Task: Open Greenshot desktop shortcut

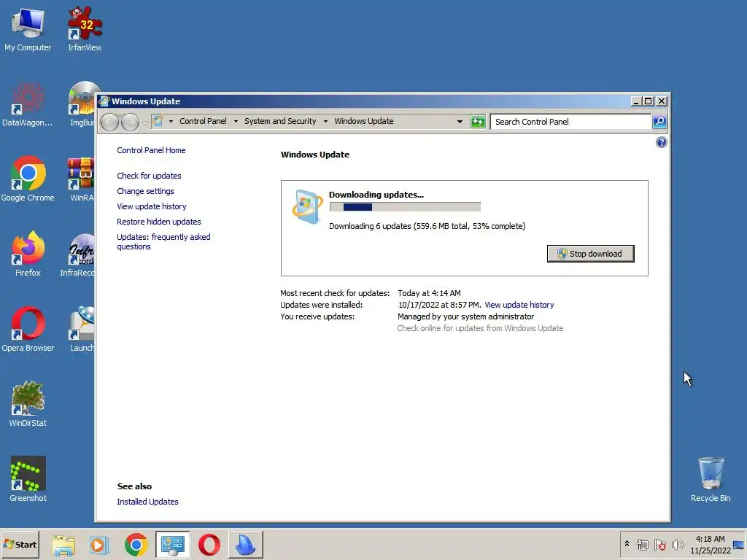Action: pos(28,480)
